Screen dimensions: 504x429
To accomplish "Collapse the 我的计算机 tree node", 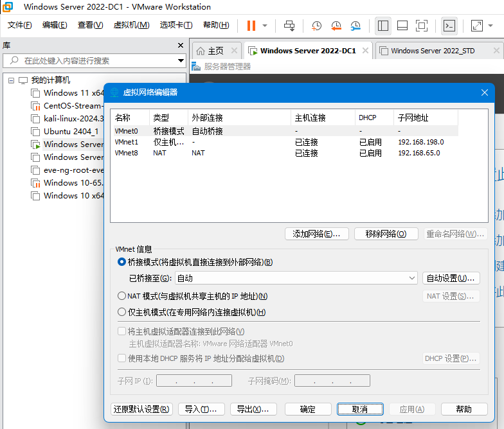I will 12,80.
